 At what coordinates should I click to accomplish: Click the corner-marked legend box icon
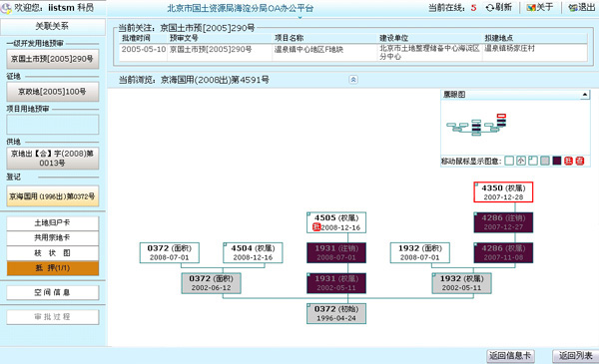pos(533,161)
